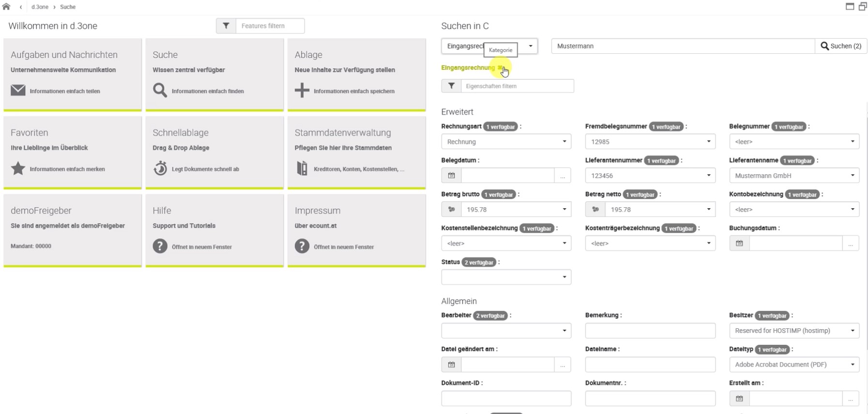Expand the Betrag brutto dropdown
The height and width of the screenshot is (414, 868).
[x=516, y=209]
